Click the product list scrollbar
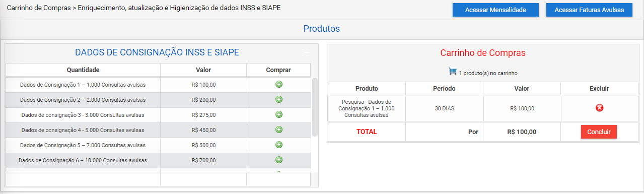 (315, 107)
